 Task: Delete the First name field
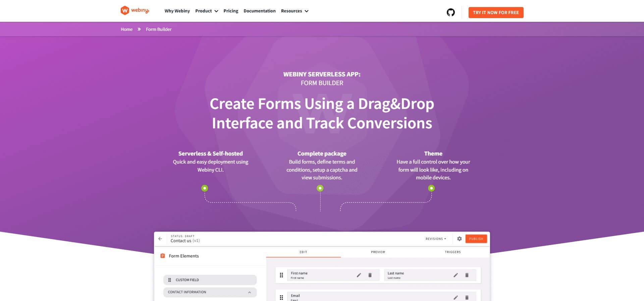tap(370, 275)
